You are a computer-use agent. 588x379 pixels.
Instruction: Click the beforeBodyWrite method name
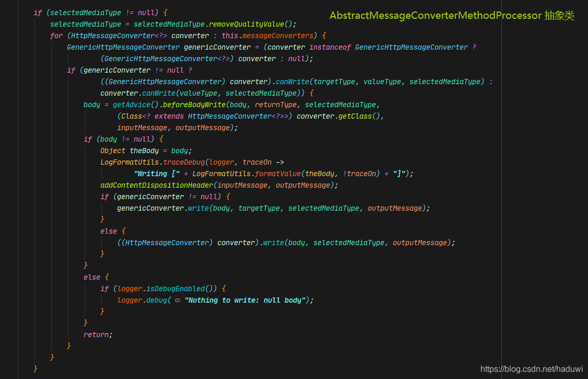[194, 105]
